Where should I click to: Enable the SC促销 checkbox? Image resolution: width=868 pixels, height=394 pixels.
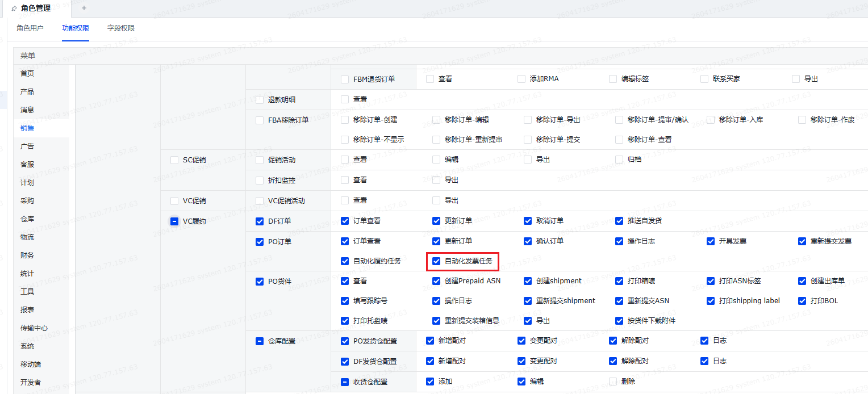point(174,160)
